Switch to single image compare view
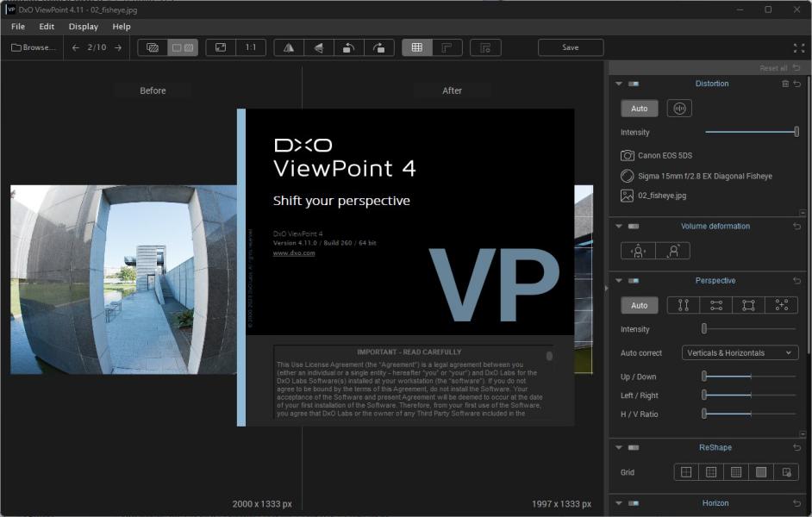 [x=153, y=47]
